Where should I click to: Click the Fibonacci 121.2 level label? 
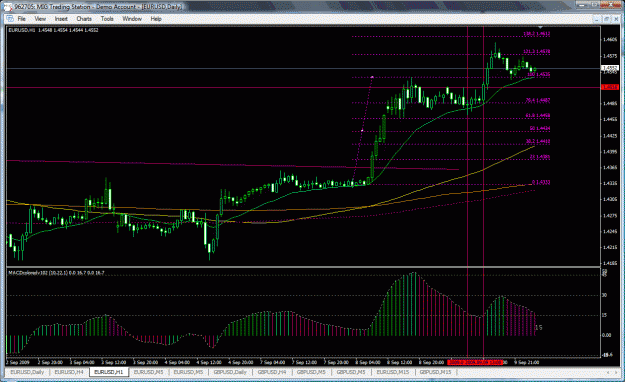[537, 51]
